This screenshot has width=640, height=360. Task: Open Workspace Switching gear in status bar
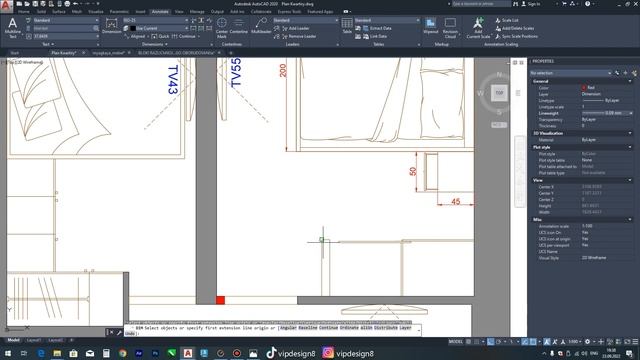pyautogui.click(x=587, y=342)
